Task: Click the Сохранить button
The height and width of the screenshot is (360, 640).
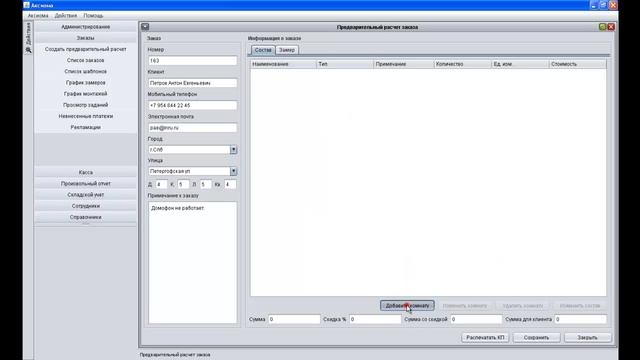Action: pos(536,338)
